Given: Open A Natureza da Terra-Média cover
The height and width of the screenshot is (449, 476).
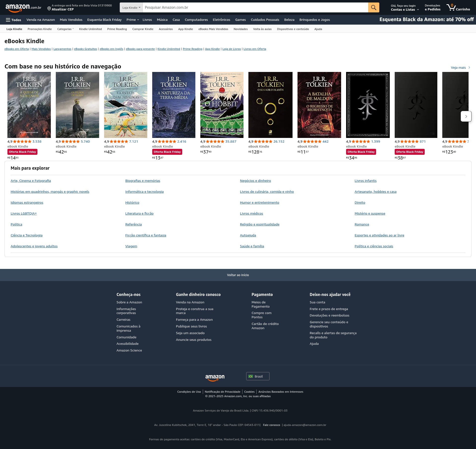Looking at the screenshot, I should coord(174,105).
